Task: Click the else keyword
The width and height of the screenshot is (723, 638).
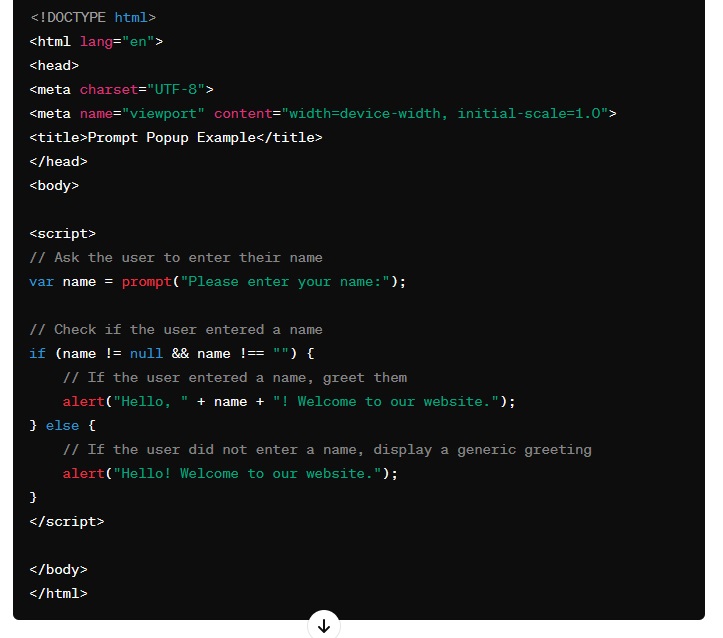Action: 62,425
